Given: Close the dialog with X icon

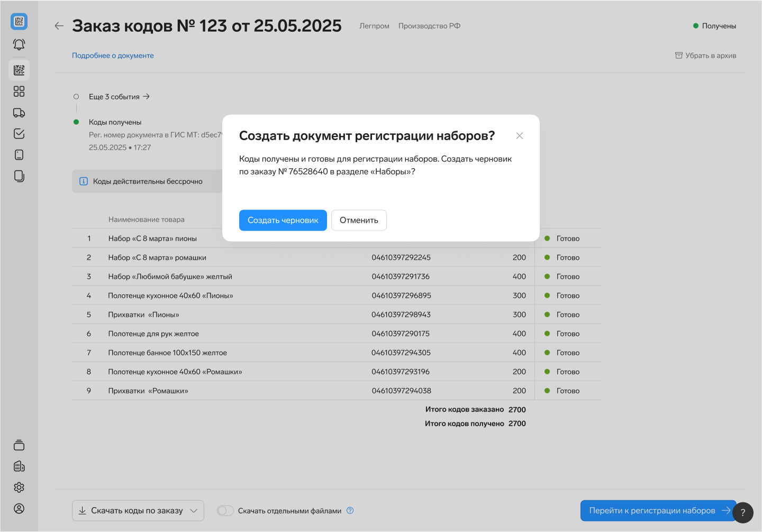Looking at the screenshot, I should click(x=520, y=136).
